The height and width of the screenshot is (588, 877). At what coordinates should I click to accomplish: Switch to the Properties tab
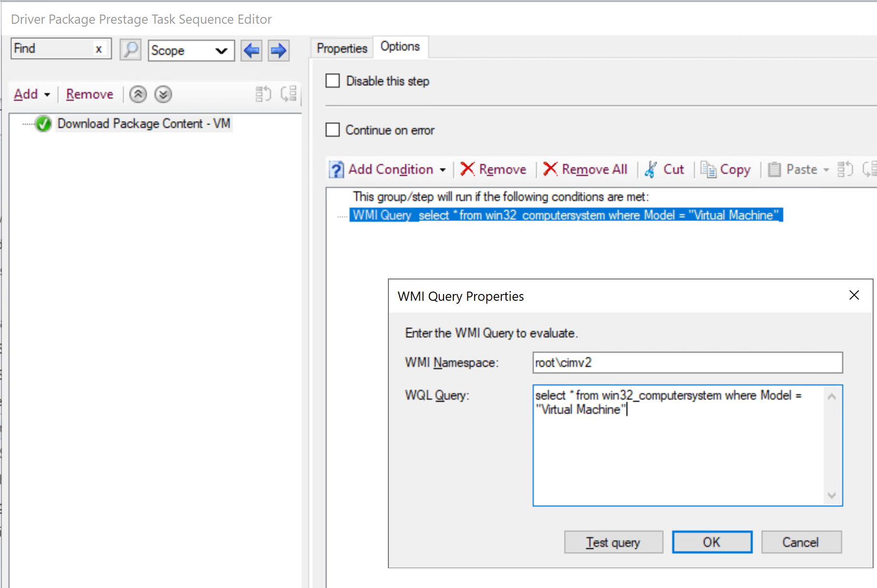point(341,47)
